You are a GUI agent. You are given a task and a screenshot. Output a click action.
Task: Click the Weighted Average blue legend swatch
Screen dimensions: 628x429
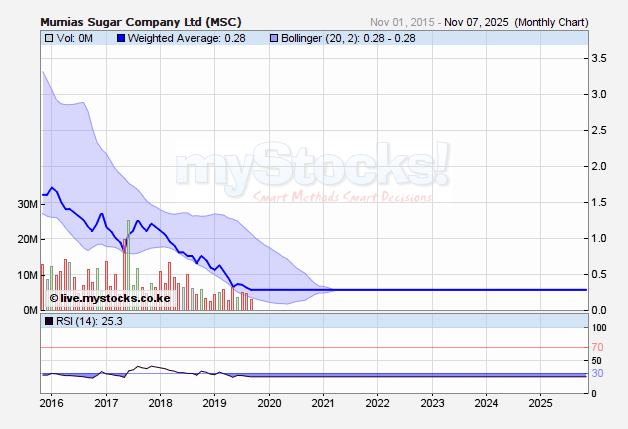(120, 38)
